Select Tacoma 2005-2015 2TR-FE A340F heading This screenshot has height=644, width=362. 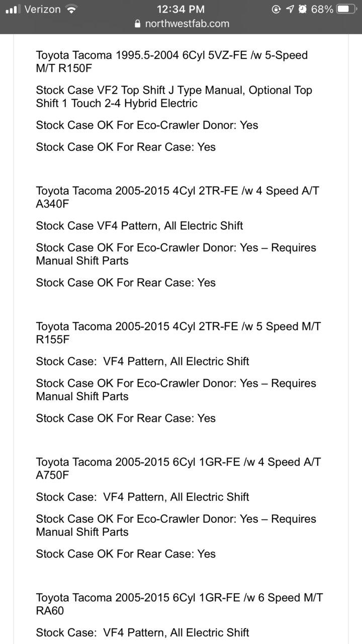[x=177, y=197]
